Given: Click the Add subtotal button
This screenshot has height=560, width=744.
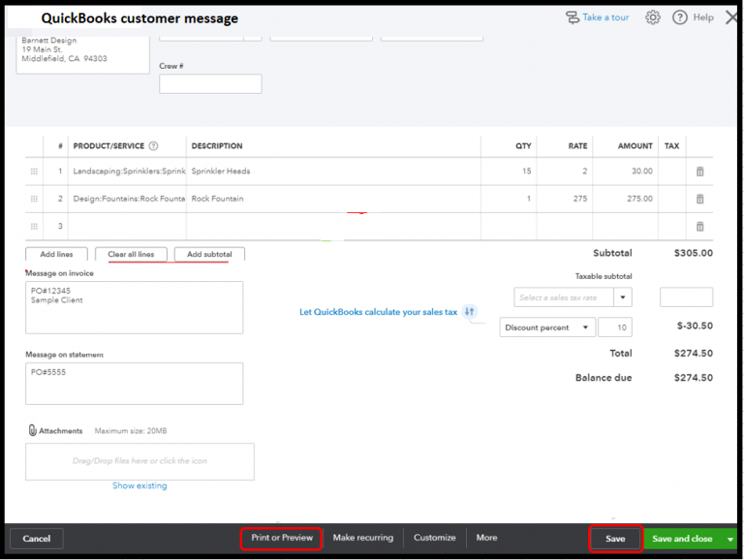Looking at the screenshot, I should [209, 255].
